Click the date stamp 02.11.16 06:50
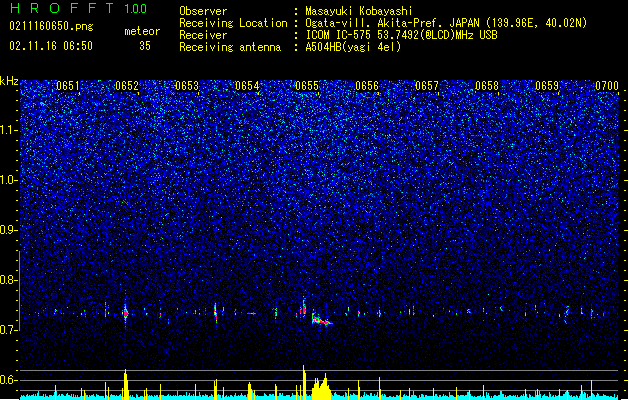The height and width of the screenshot is (400, 629). tap(51, 46)
